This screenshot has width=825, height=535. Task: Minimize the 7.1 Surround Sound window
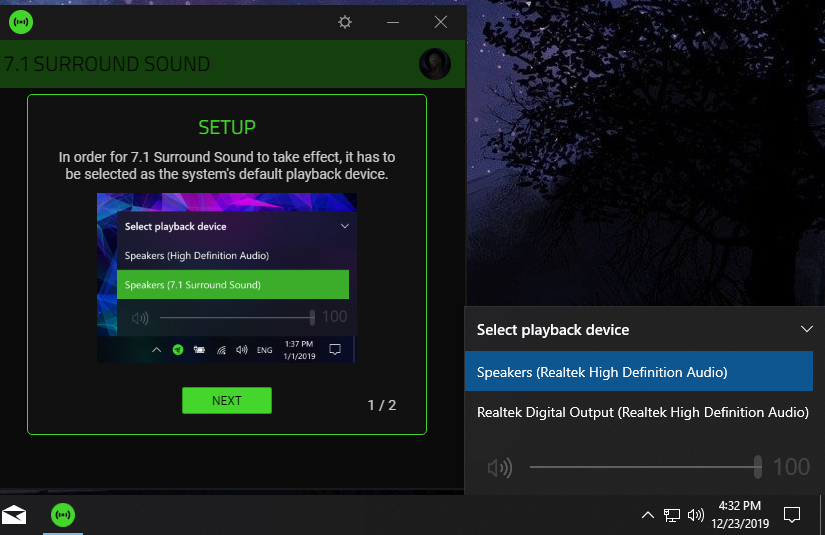point(393,22)
